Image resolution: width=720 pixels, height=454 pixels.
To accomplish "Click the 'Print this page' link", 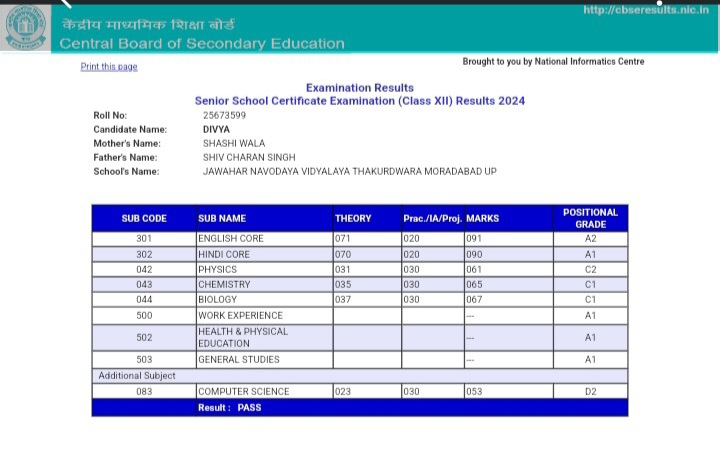I will coord(109,67).
